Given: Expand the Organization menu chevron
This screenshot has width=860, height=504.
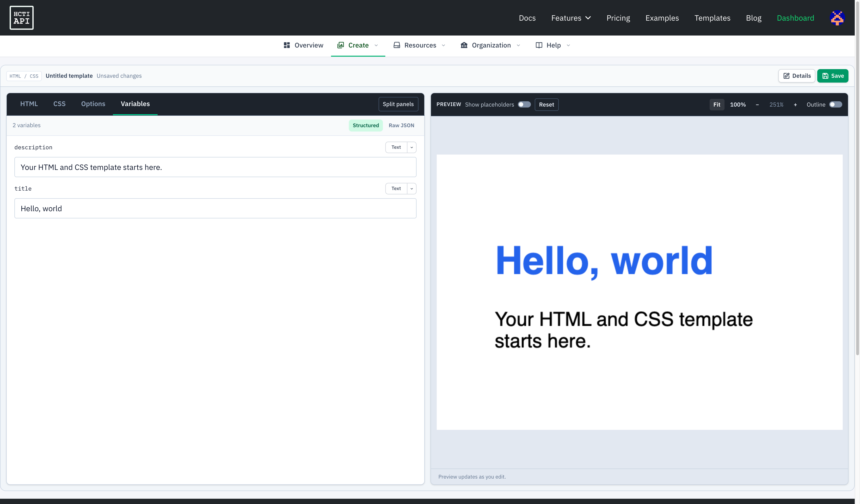Looking at the screenshot, I should pos(518,45).
